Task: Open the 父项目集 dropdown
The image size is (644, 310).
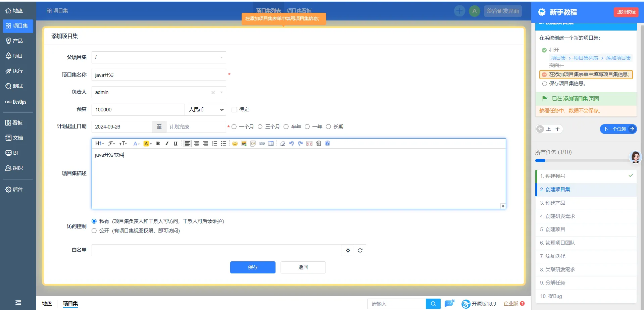Action: pos(159,57)
